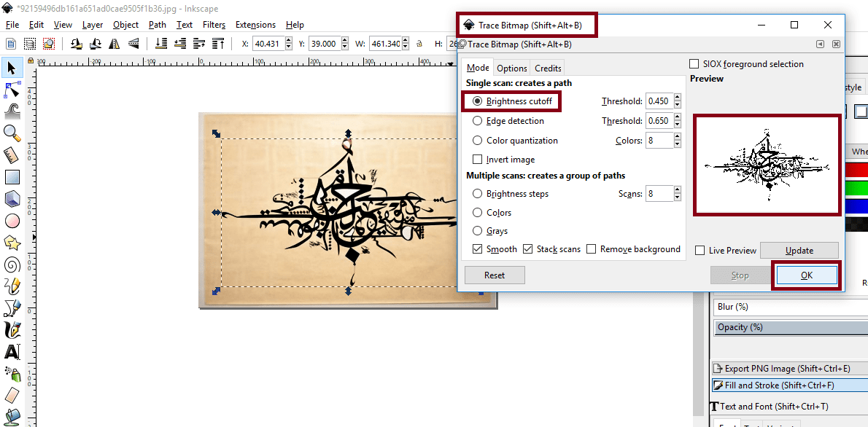Enable SIOX foreground selection checkbox
The image size is (868, 427).
coord(694,64)
